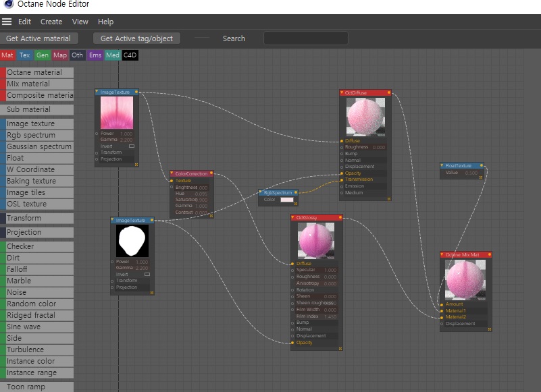This screenshot has width=541, height=392.
Task: Click the output port of the pink petal ImageTexture
Action: (x=136, y=92)
